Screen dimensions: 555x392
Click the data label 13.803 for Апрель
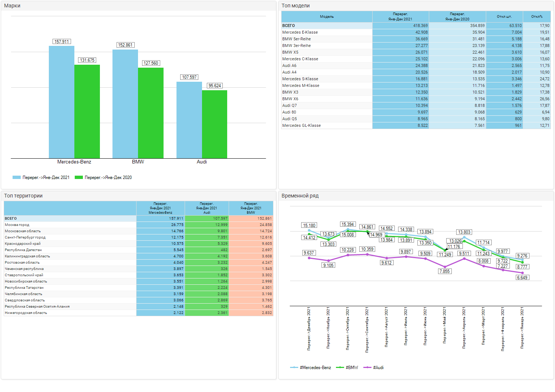(x=464, y=232)
